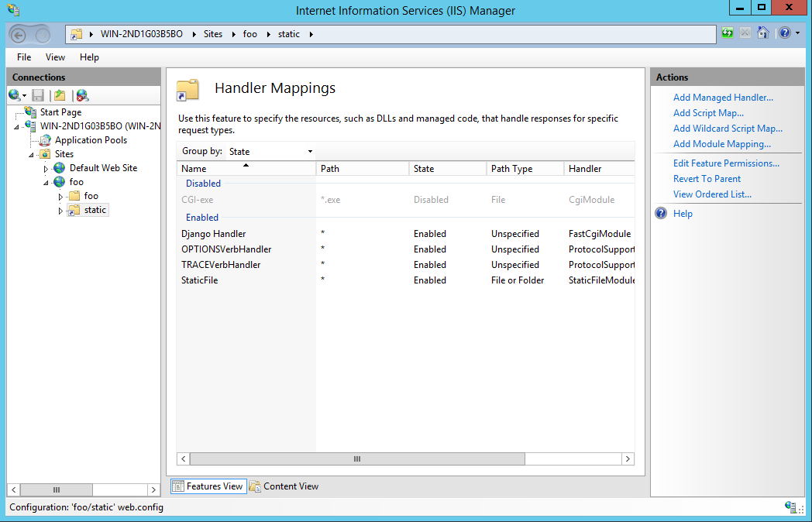Image resolution: width=812 pixels, height=522 pixels.
Task: Click the Help icon in Actions pane
Action: pos(662,213)
